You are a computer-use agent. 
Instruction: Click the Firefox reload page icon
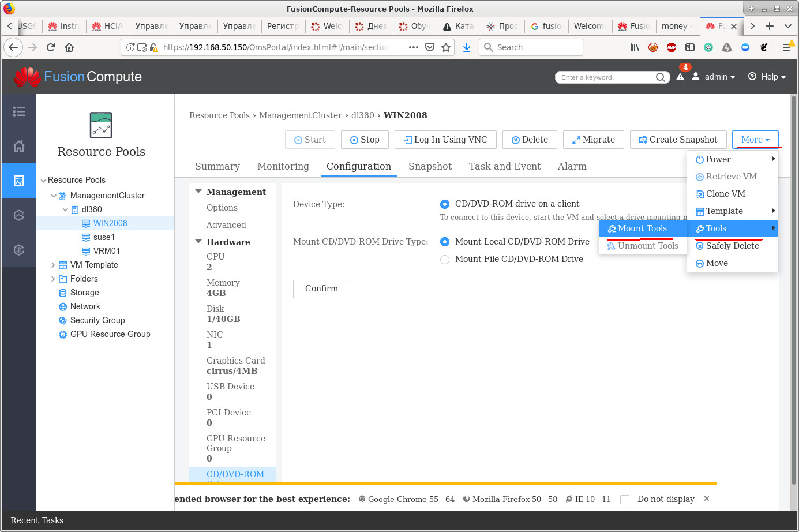pyautogui.click(x=51, y=47)
